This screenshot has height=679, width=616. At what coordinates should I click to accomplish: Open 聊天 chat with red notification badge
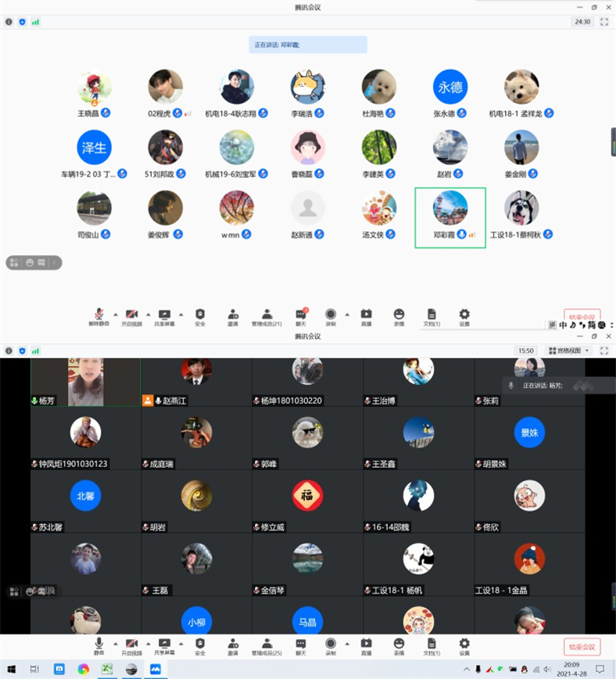pyautogui.click(x=301, y=314)
